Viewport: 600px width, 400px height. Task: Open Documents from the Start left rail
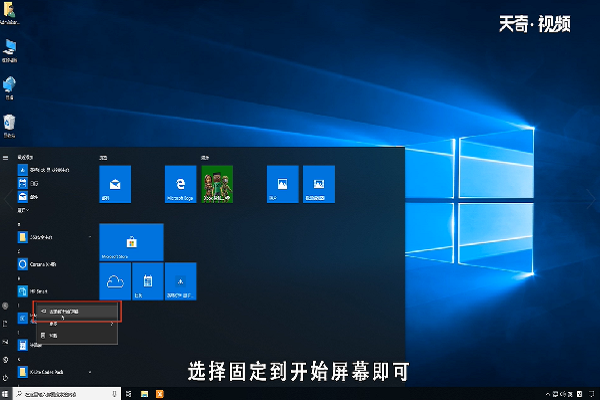coord(5,324)
